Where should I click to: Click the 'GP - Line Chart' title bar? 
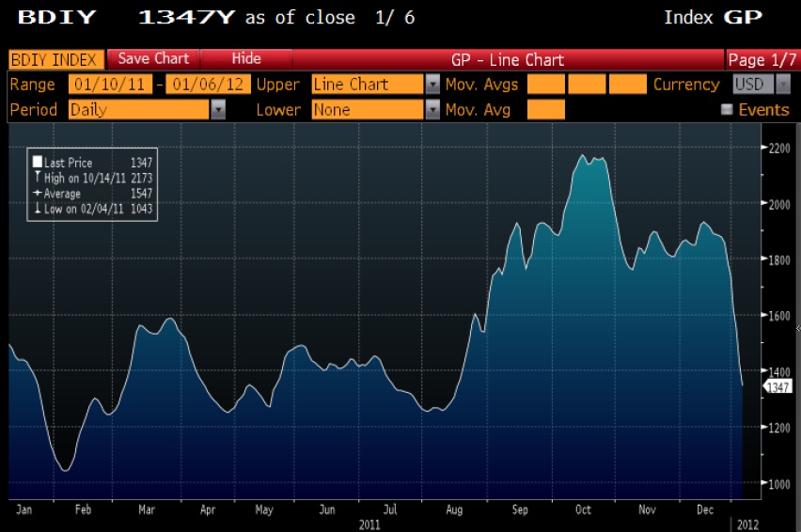[508, 60]
